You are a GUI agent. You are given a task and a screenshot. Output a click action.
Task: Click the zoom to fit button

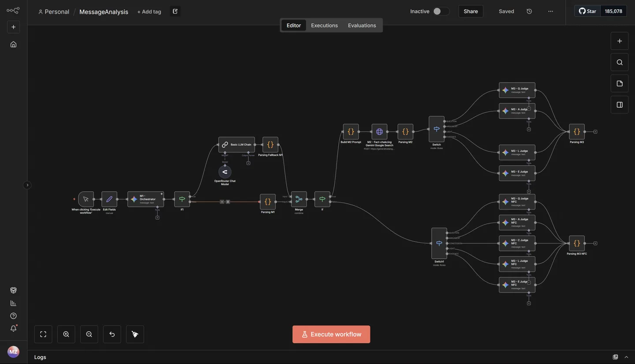pos(43,334)
